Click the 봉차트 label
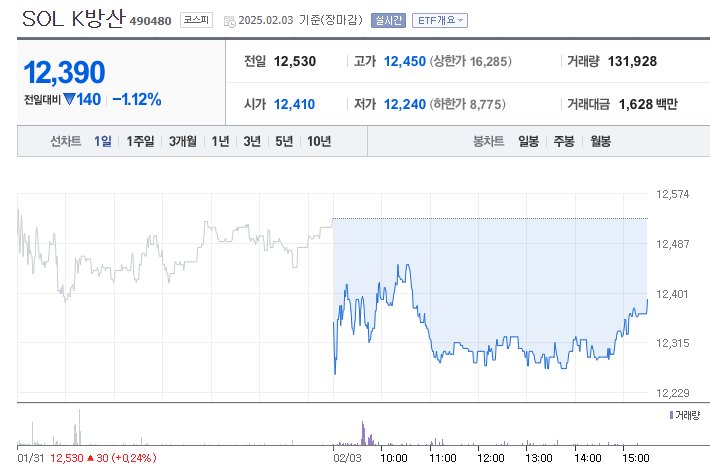Viewport: 710px width, 476px height. pyautogui.click(x=489, y=141)
